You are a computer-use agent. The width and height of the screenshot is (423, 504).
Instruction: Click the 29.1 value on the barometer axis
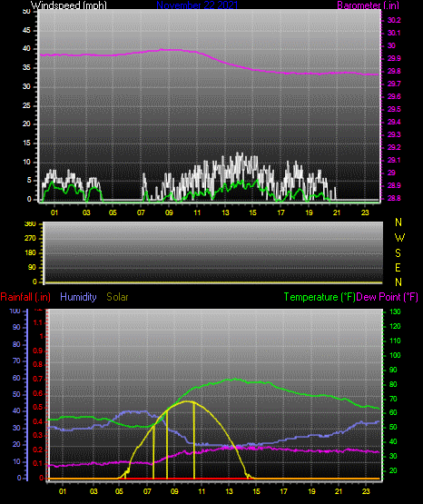pyautogui.click(x=394, y=160)
